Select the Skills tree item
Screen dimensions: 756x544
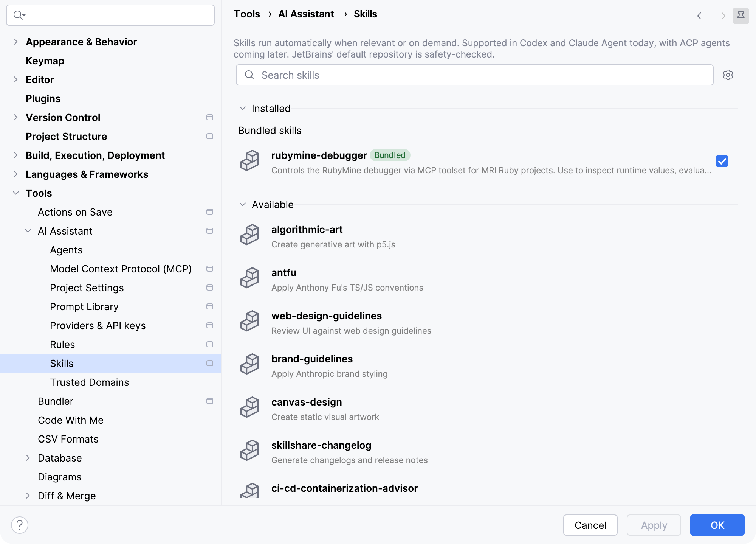(x=110, y=363)
